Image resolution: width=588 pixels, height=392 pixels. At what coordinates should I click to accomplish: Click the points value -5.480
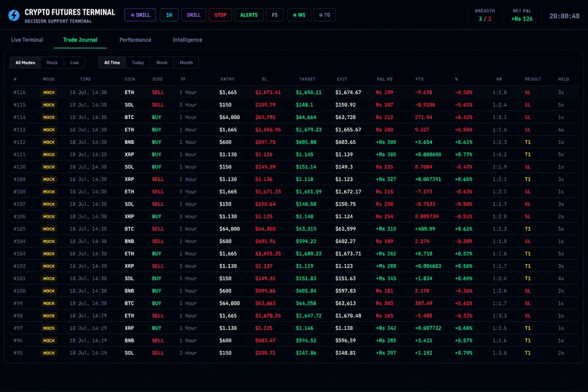423,315
